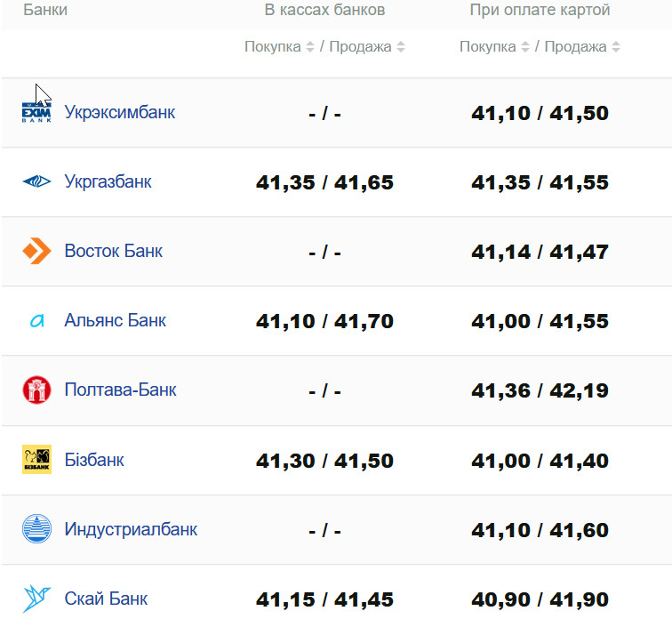672x627 pixels.
Task: Click the Скай Банк card rate value
Action: (540, 600)
